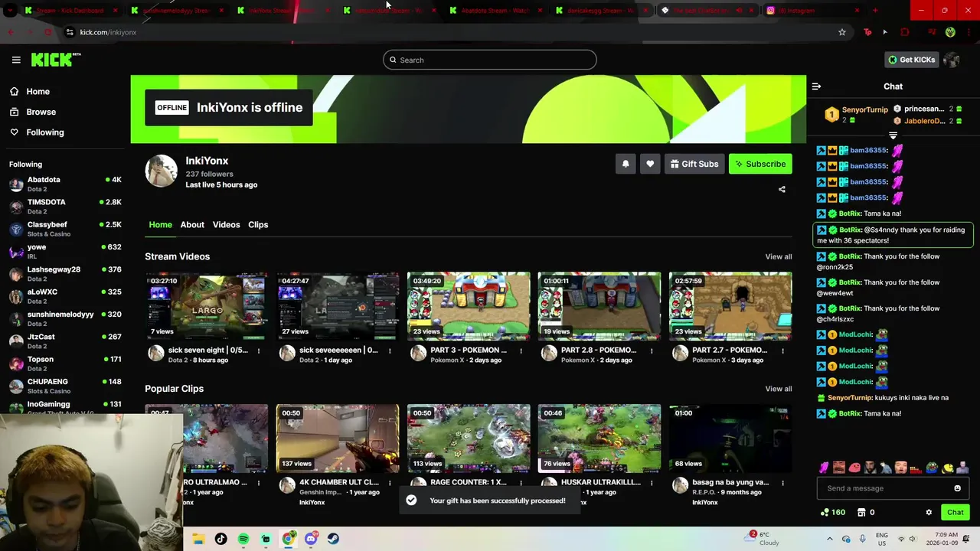Focus the Search field

pos(490,60)
